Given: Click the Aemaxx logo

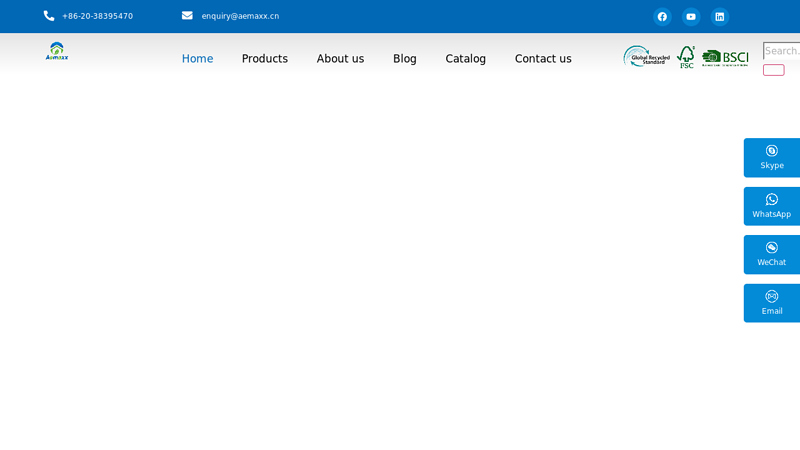Looking at the screenshot, I should pyautogui.click(x=57, y=52).
